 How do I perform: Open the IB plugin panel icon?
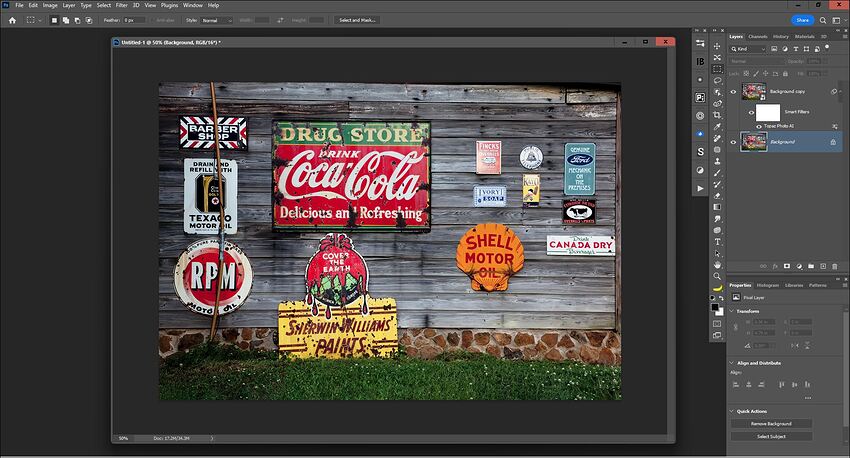[x=700, y=61]
